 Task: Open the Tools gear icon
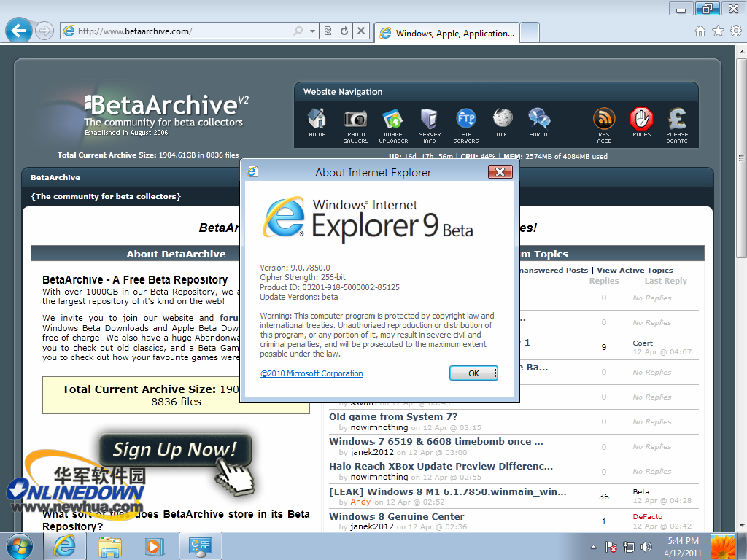click(x=736, y=31)
